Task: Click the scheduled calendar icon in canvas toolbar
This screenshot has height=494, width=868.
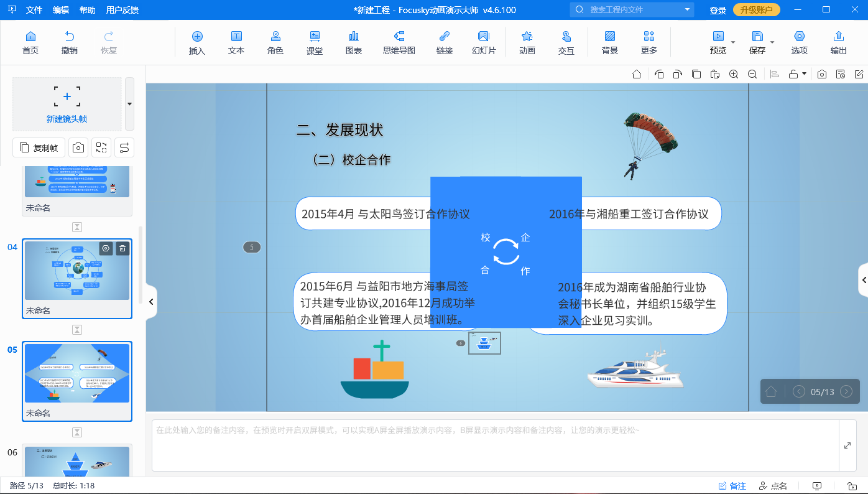Action: (x=841, y=74)
